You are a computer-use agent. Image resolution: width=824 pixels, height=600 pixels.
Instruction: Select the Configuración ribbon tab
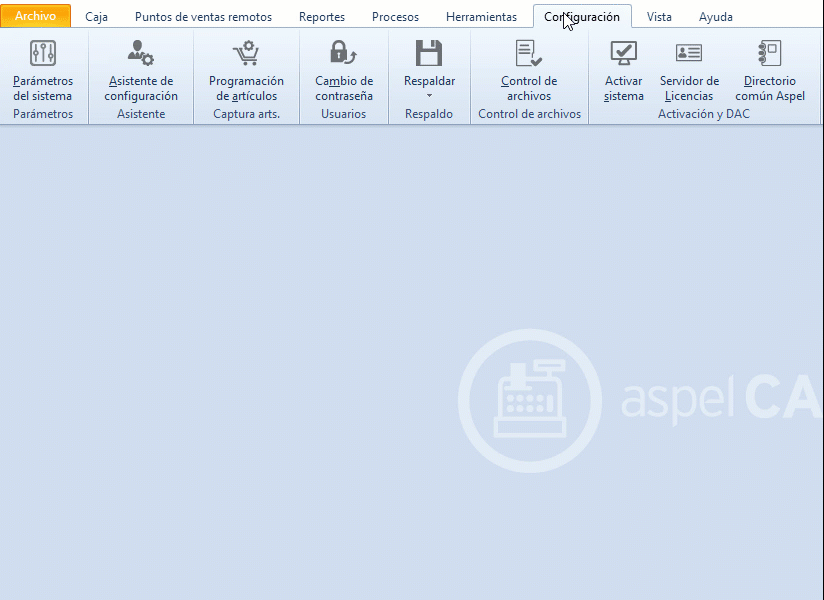click(582, 17)
